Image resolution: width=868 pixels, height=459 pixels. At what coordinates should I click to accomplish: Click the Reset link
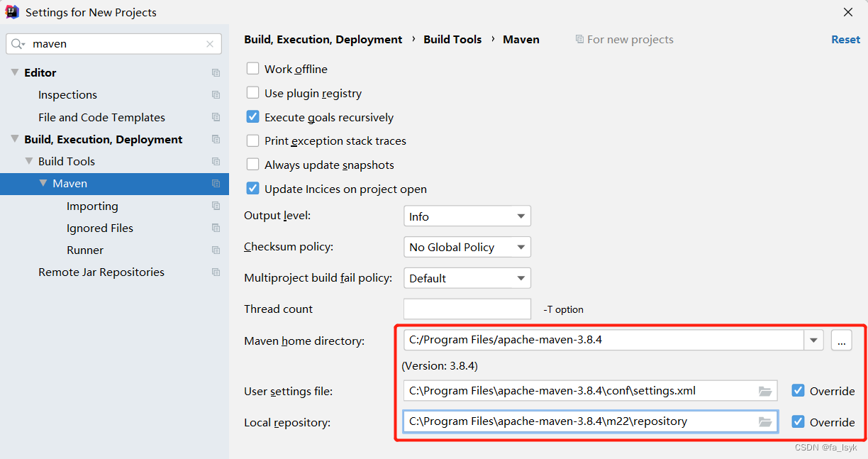[x=845, y=40]
